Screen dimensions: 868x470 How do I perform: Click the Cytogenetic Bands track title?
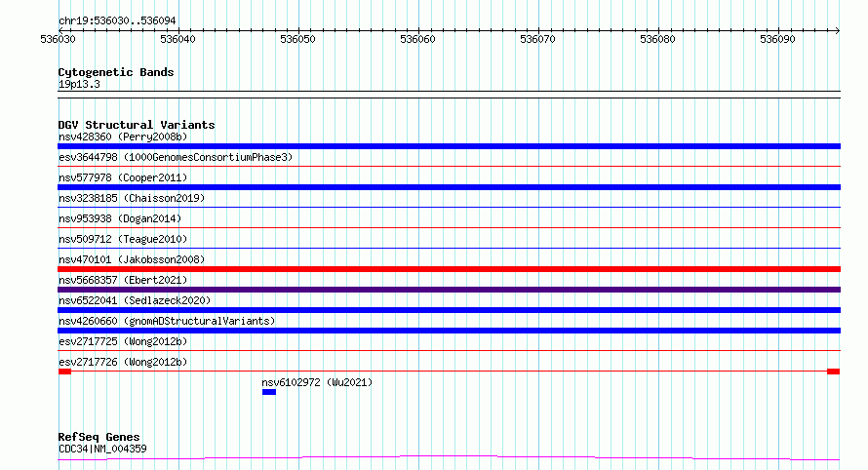click(116, 72)
